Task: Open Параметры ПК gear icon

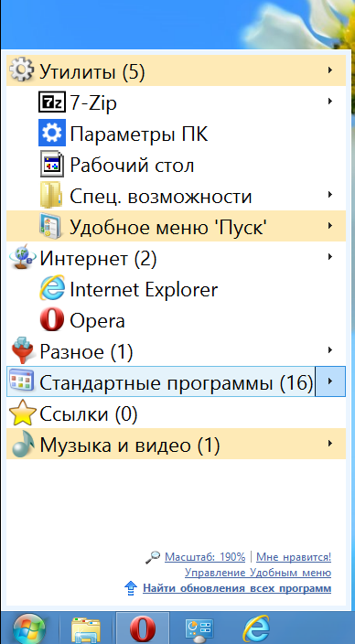Action: (52, 133)
